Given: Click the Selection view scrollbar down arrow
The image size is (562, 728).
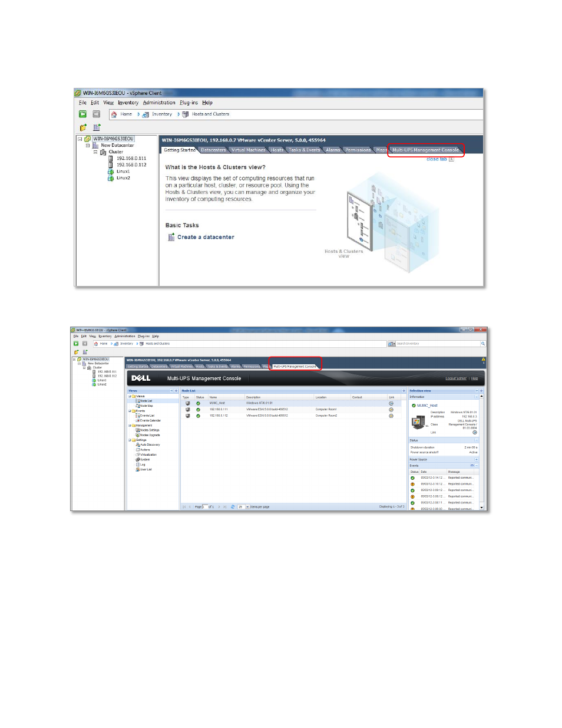Looking at the screenshot, I should [481, 508].
